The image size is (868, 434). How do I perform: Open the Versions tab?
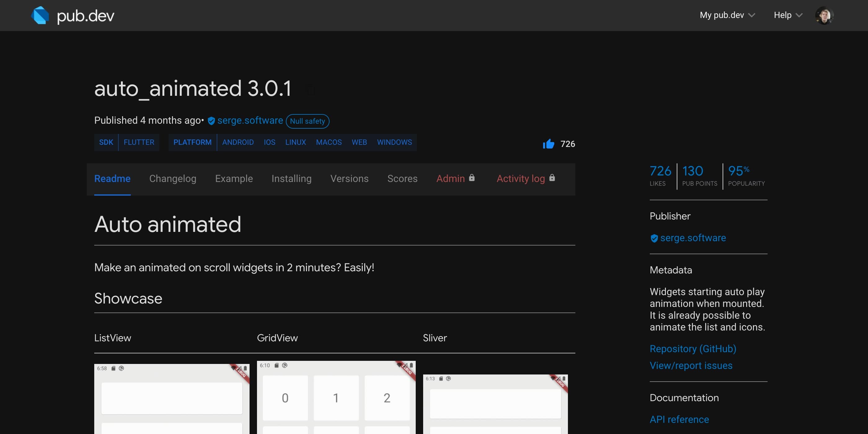(x=349, y=179)
